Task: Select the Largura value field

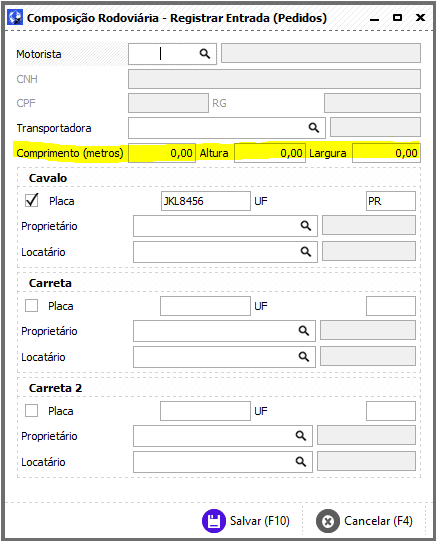Action: (386, 153)
